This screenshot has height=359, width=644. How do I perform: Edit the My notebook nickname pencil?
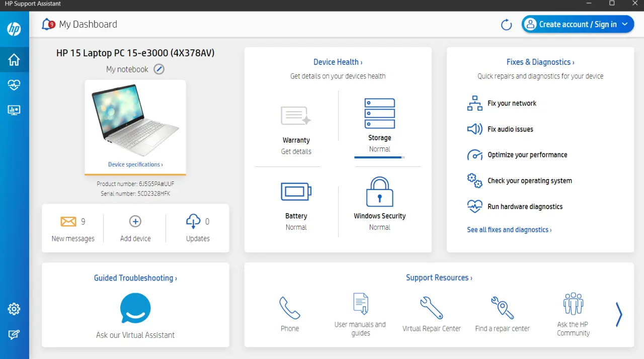pyautogui.click(x=159, y=69)
